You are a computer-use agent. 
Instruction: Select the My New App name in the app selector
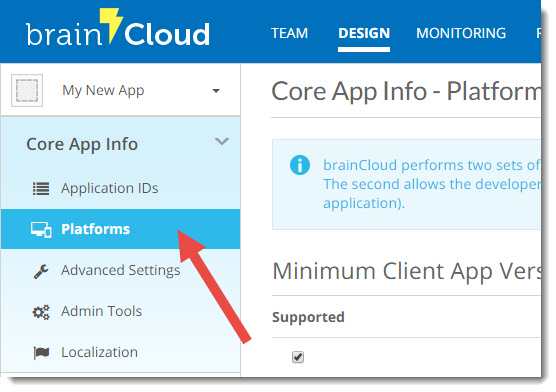[x=103, y=90]
